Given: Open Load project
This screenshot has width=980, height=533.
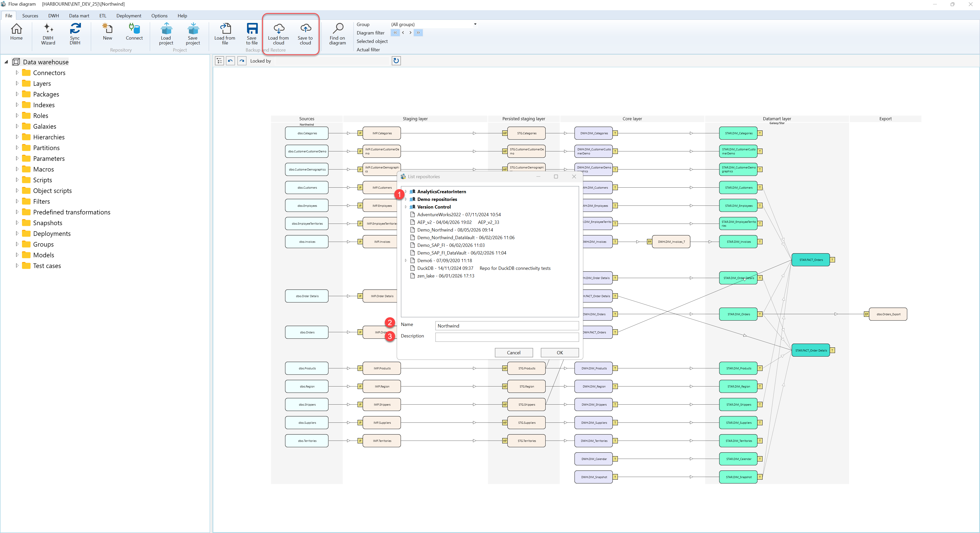Looking at the screenshot, I should coord(166,34).
